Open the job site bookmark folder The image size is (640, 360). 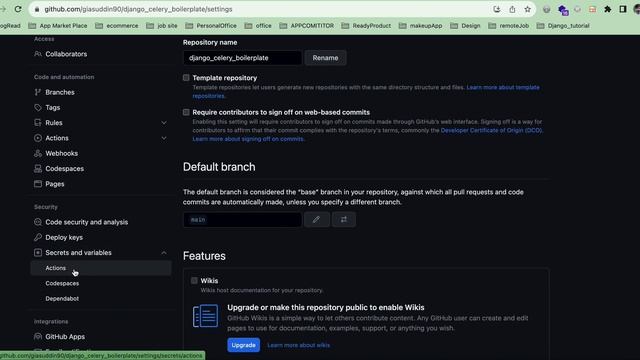click(x=162, y=25)
